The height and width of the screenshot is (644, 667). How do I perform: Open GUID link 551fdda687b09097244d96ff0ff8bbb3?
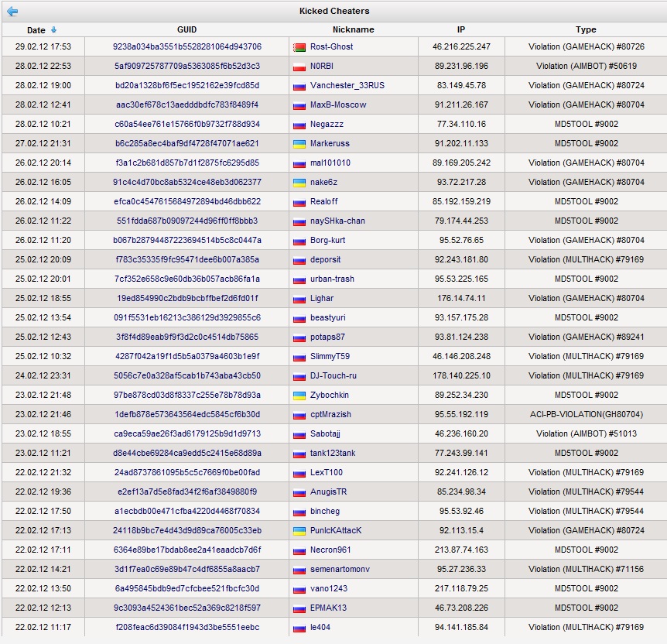[x=186, y=221]
